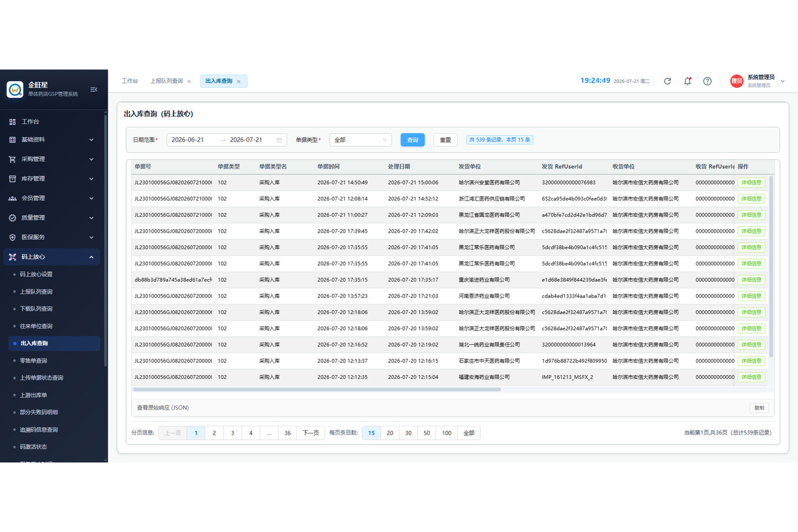Click 湖北一统药业有限责任公司 cell
This screenshot has width=798, height=532.
(489, 345)
